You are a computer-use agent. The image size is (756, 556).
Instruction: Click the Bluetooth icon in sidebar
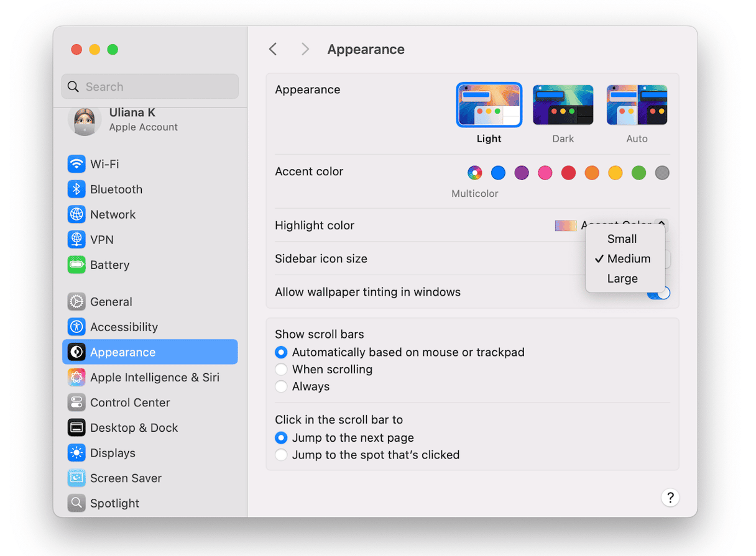tap(76, 189)
